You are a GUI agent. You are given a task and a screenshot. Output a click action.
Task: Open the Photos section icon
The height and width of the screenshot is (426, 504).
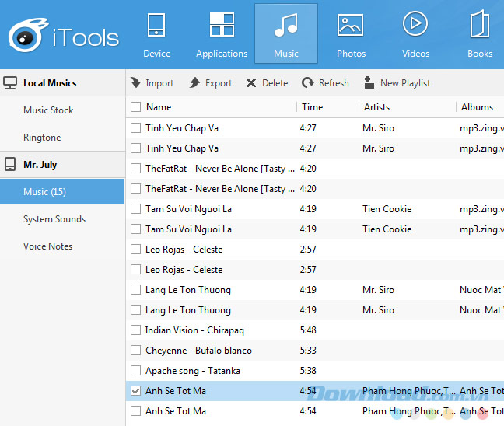(x=351, y=26)
